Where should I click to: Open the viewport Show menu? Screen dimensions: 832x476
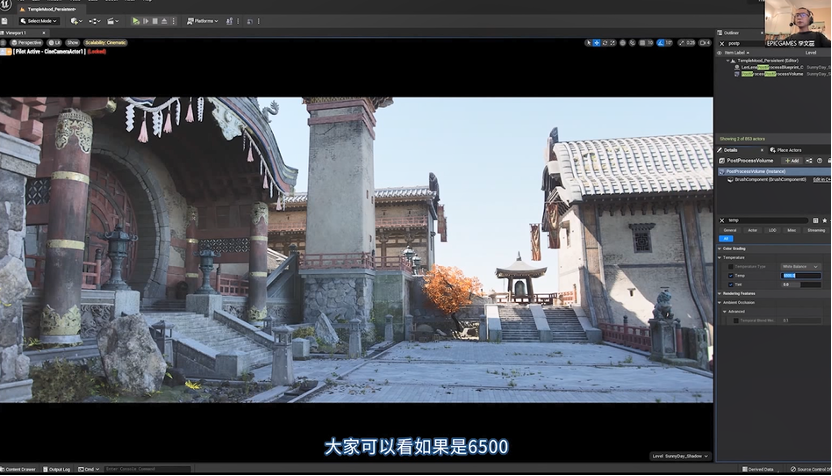pyautogui.click(x=73, y=42)
